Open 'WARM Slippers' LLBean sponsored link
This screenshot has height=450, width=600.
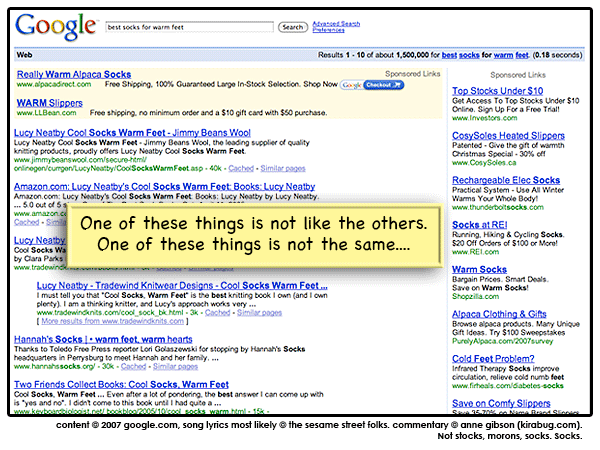(x=49, y=103)
